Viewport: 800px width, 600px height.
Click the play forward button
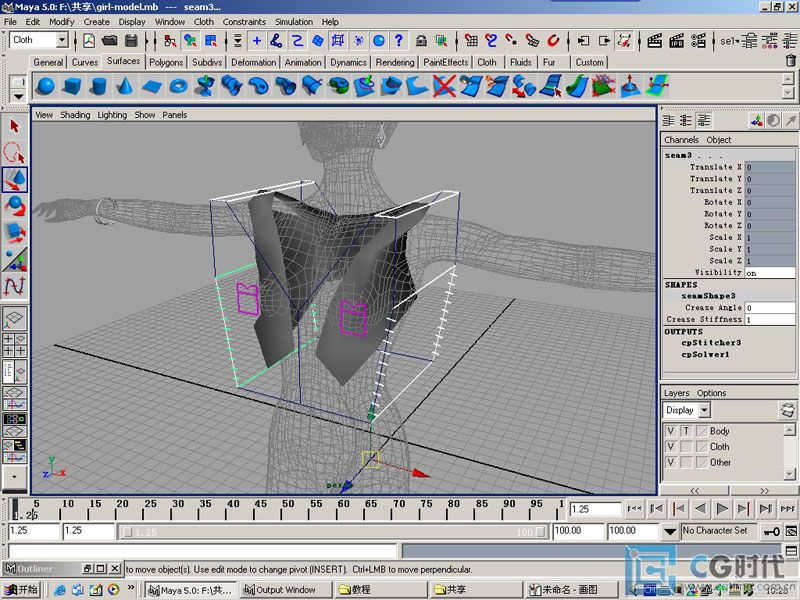point(722,509)
